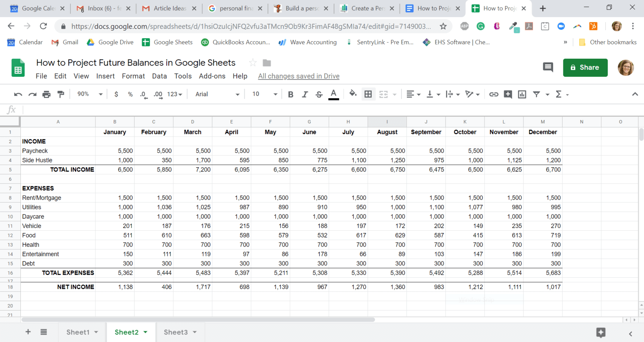Bookmark this page star in address bar
Viewport: 644px width, 342px height.
[x=443, y=26]
